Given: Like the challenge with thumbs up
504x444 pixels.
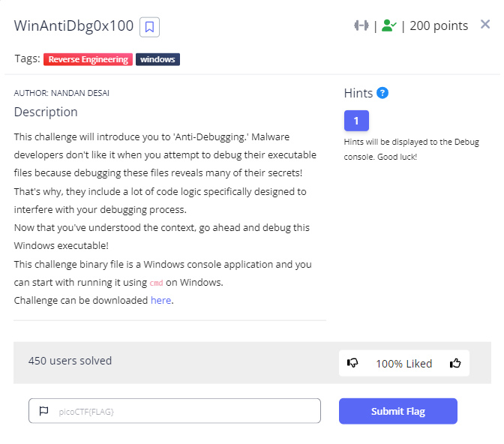Looking at the screenshot, I should click(455, 363).
